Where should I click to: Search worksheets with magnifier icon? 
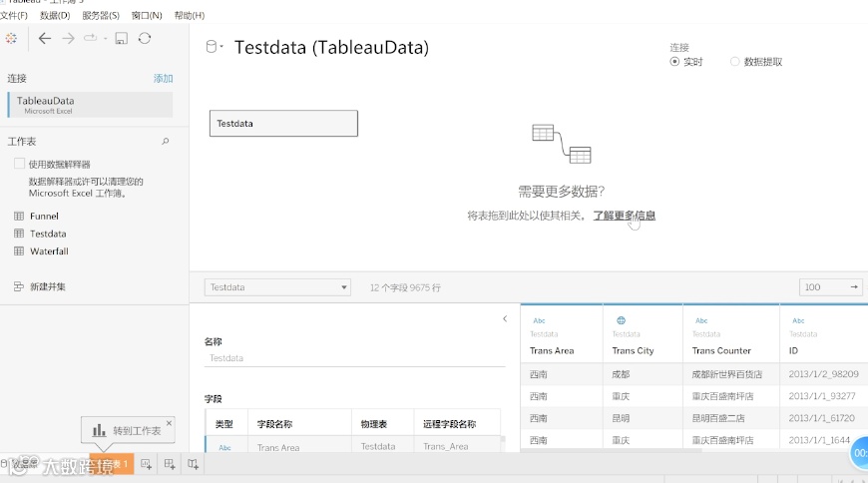tap(165, 142)
